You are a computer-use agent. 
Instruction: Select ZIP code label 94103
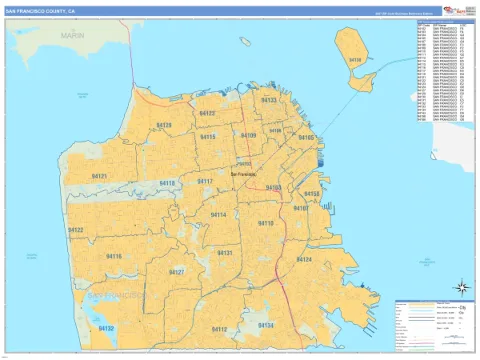[x=273, y=188]
